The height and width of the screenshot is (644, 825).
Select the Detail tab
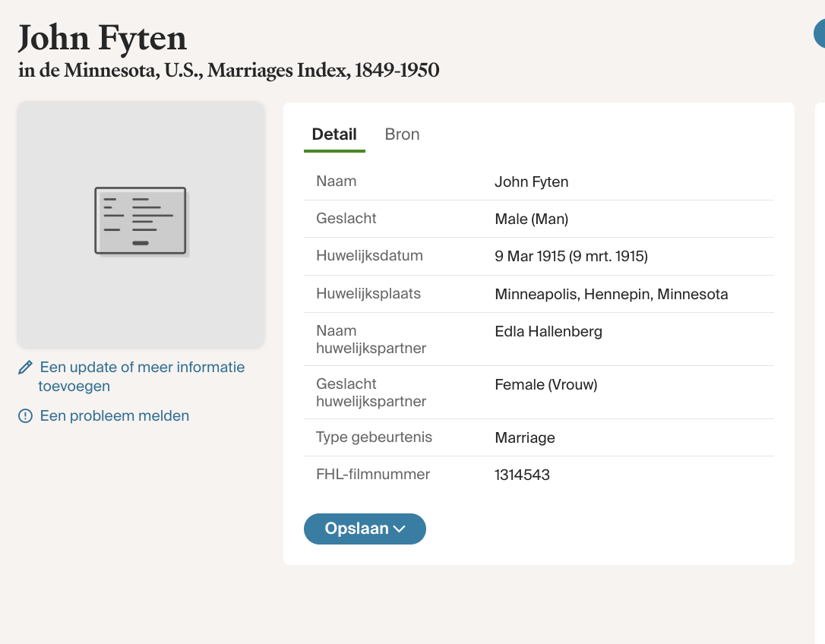334,134
